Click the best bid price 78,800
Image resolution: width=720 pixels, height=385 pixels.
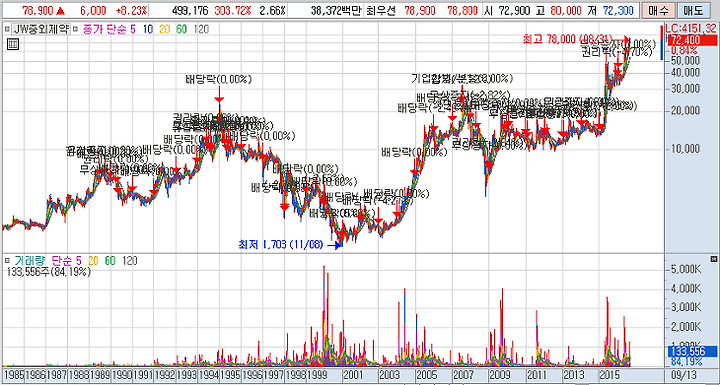coord(462,10)
